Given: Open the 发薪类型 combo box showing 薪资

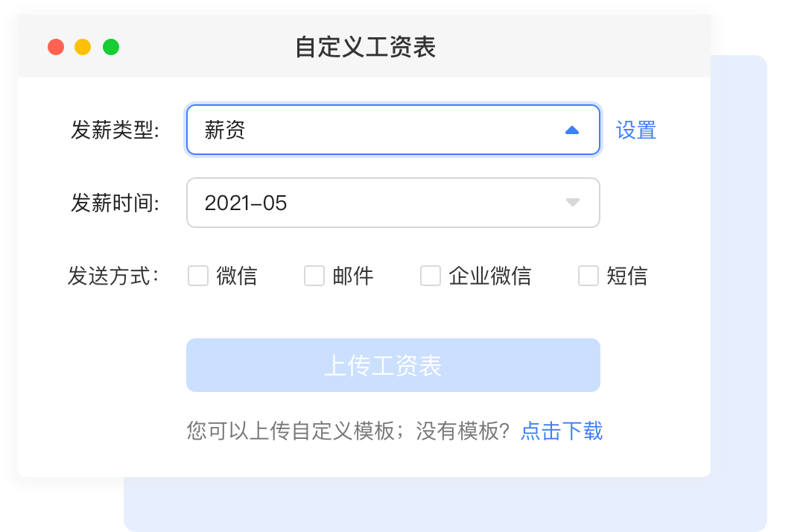Looking at the screenshot, I should [372, 130].
